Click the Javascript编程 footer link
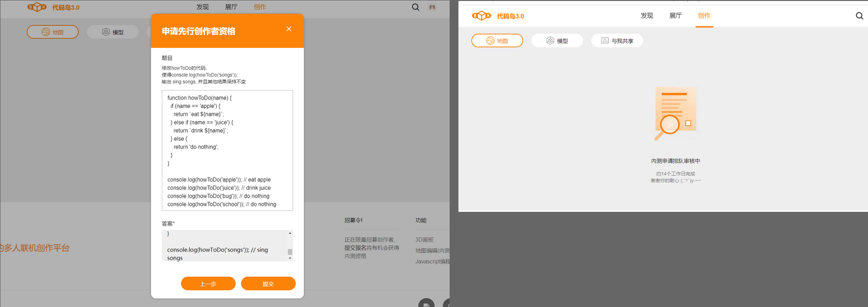Screen dimensions: 868x307 pyautogui.click(x=432, y=261)
